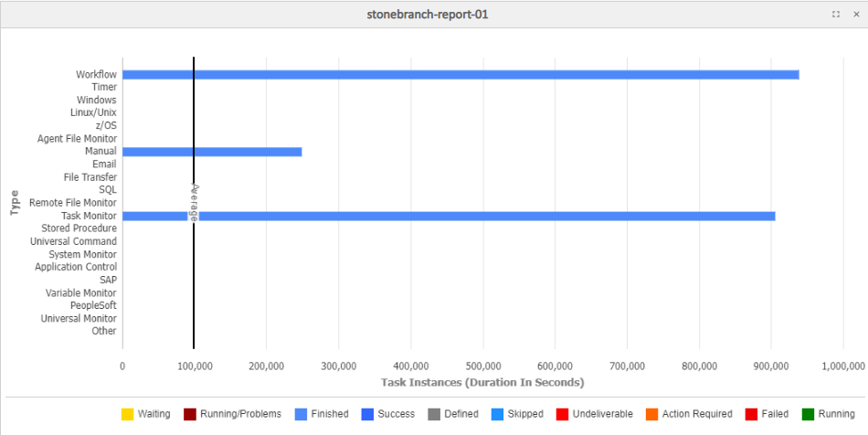
Task: Click the Workflow label on Type axis
Action: point(96,75)
